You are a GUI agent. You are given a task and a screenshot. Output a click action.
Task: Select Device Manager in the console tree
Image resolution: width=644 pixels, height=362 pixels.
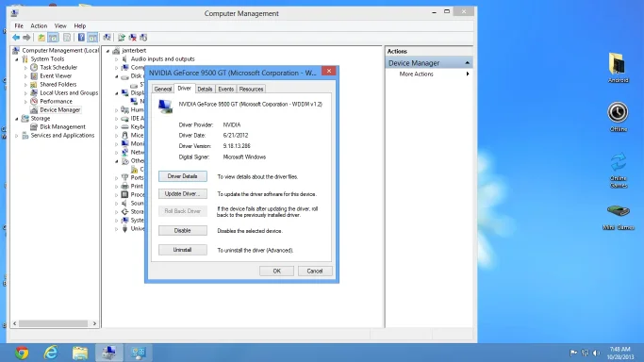(x=60, y=110)
